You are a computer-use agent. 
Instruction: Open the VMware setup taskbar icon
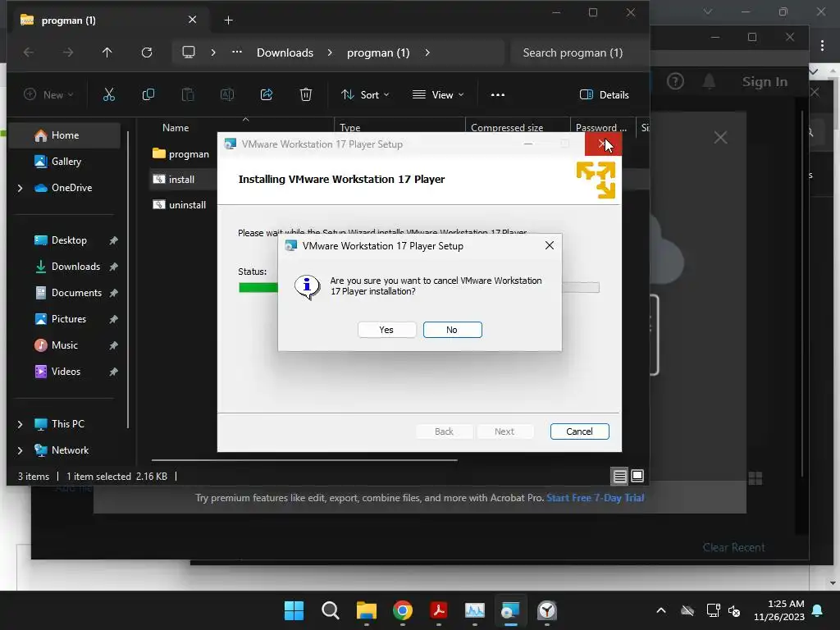(510, 610)
